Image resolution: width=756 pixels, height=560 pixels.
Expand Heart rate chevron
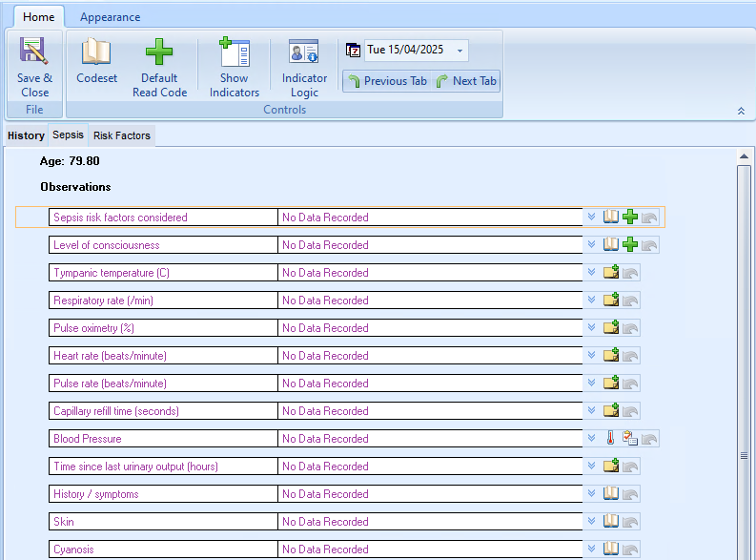(592, 355)
